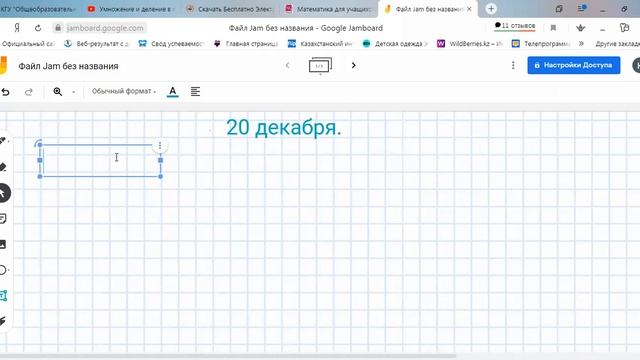Switch to the КГУ Общеобразователь tab
640x360 pixels.
38,9
